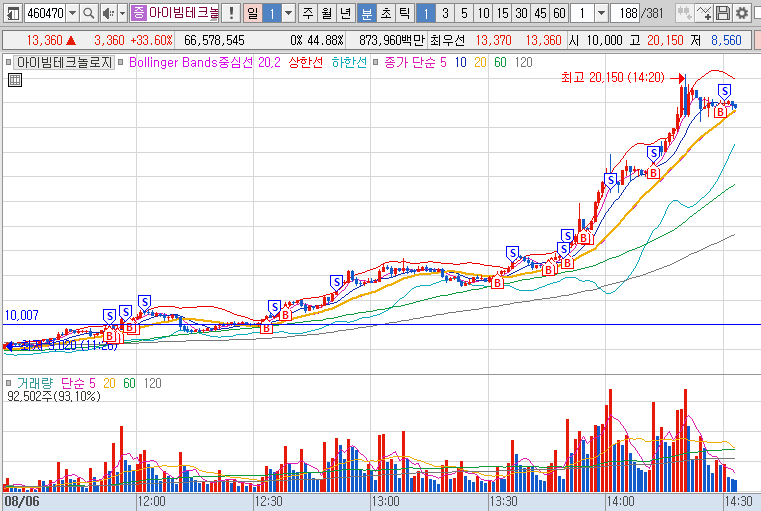Choose the 10 minute interval
The height and width of the screenshot is (511, 761).
[x=483, y=13]
